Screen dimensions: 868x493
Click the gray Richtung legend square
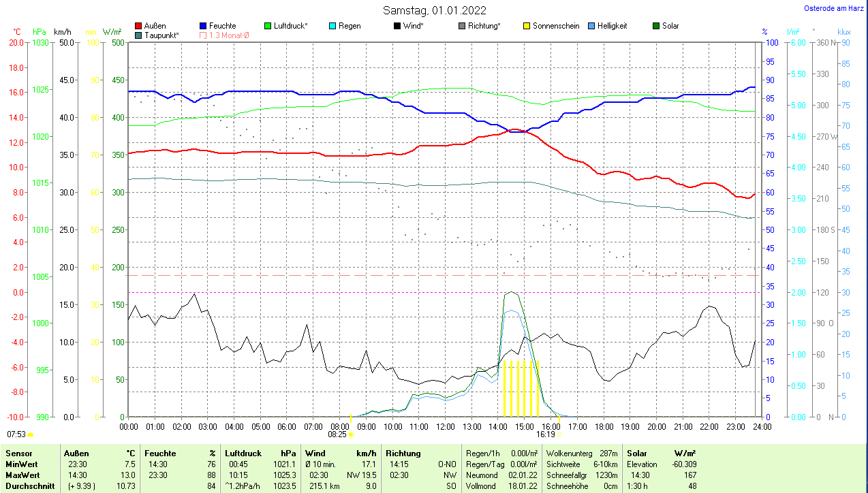pos(462,26)
